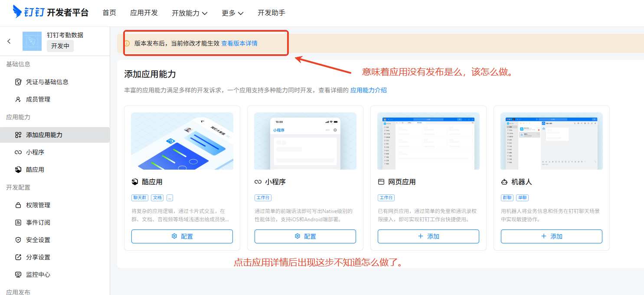Click gear icon in 酷应用 配置 button
This screenshot has width=644, height=295.
click(x=174, y=236)
